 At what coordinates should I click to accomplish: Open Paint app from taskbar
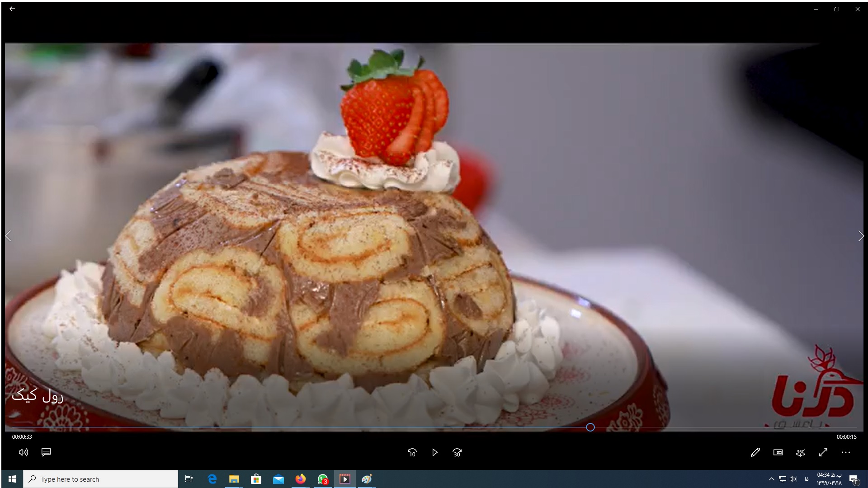367,479
